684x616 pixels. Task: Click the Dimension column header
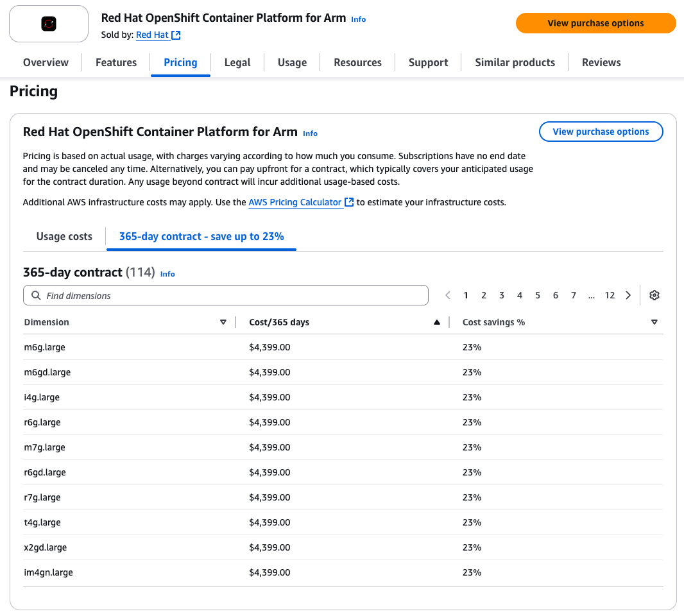[47, 322]
